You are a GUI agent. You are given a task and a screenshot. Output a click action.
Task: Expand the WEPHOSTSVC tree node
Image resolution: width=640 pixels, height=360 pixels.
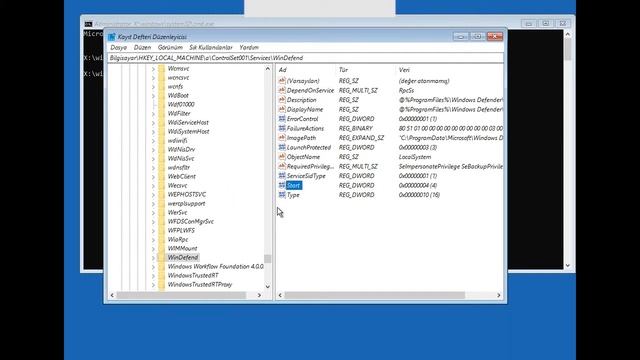153,195
